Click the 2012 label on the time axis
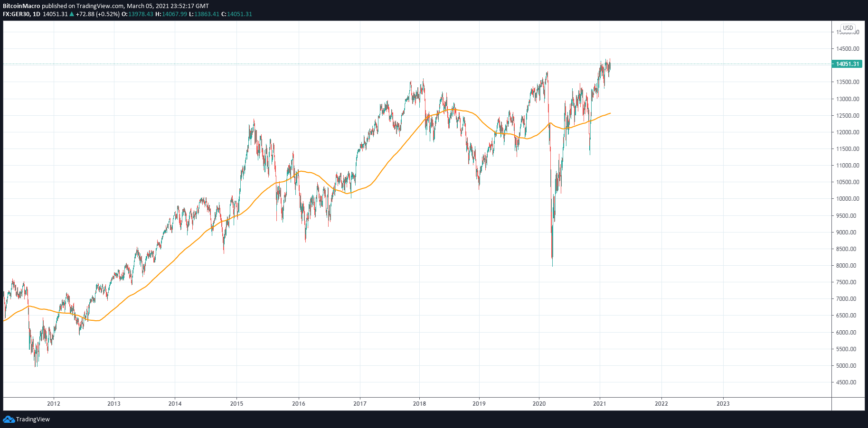This screenshot has width=868, height=428. coord(54,404)
